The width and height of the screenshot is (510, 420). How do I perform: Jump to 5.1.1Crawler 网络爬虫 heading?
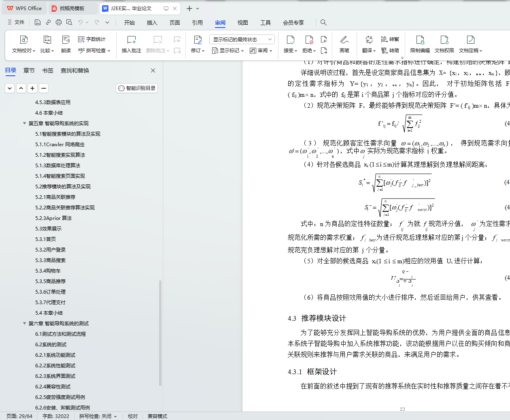tap(60, 145)
